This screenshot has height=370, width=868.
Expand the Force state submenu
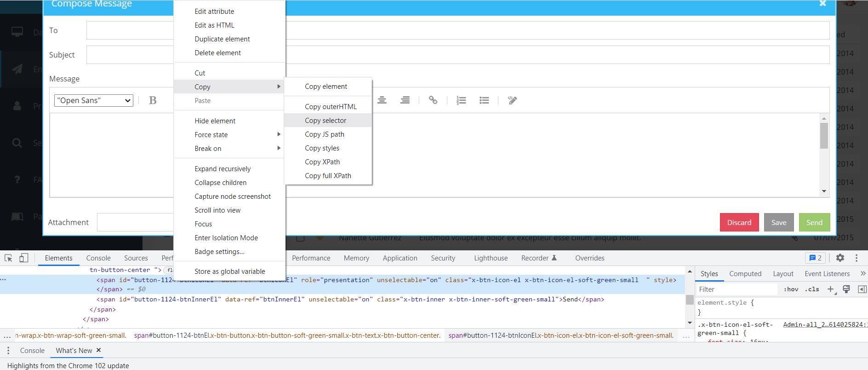click(279, 134)
